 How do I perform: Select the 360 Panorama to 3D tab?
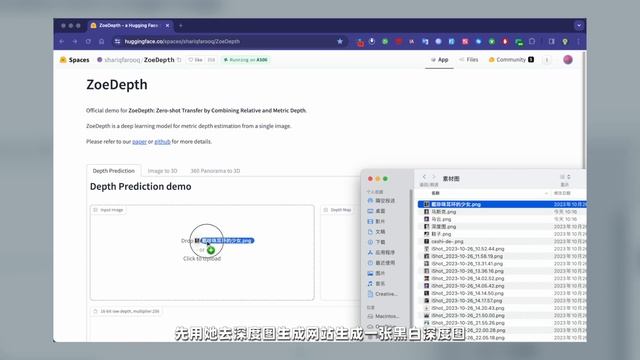click(215, 171)
